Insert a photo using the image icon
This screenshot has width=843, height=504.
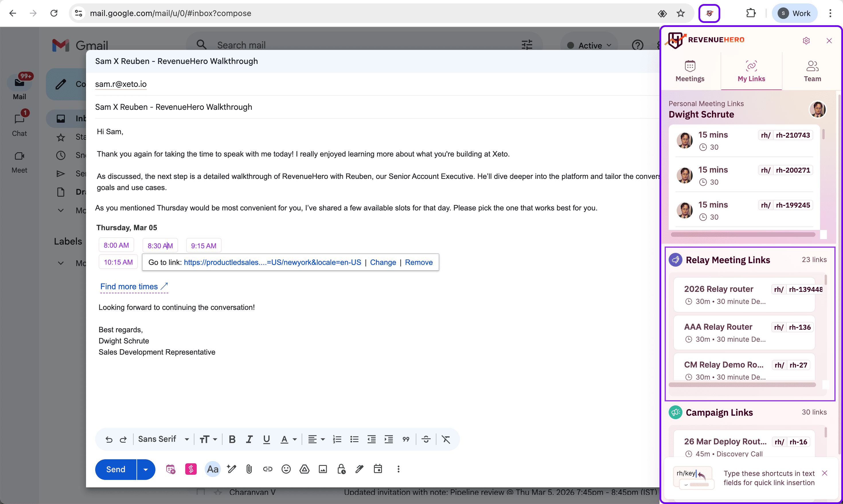[x=323, y=469]
